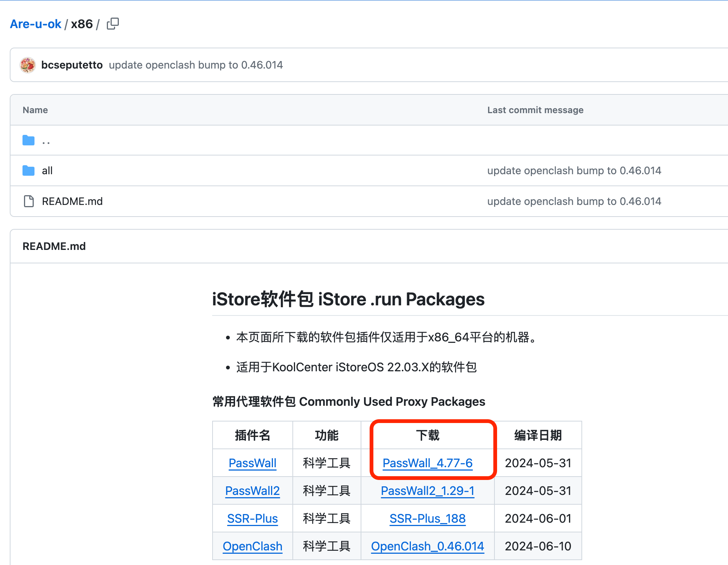Go up to parent directory '..'
Viewport: 728px width, 565px height.
click(x=46, y=141)
